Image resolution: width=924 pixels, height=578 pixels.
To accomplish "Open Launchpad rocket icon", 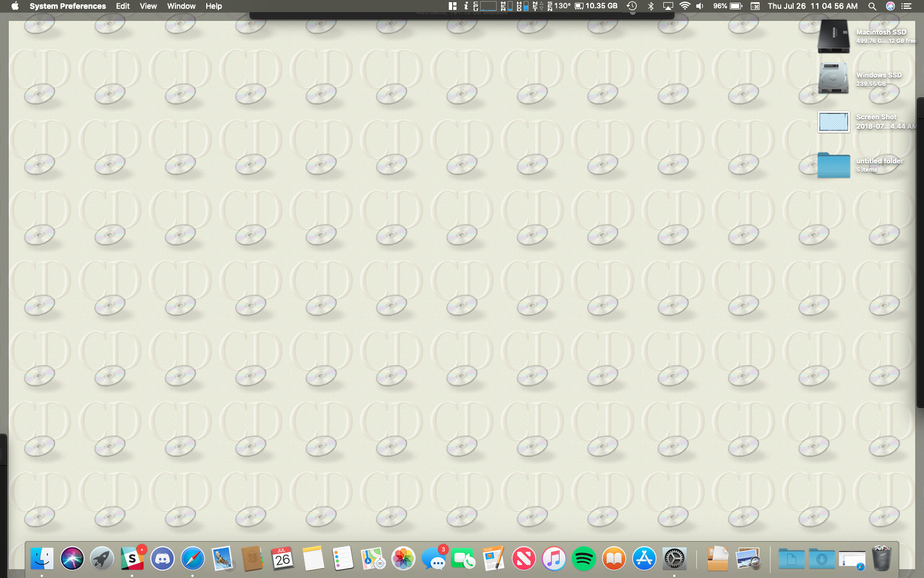I will (102, 559).
